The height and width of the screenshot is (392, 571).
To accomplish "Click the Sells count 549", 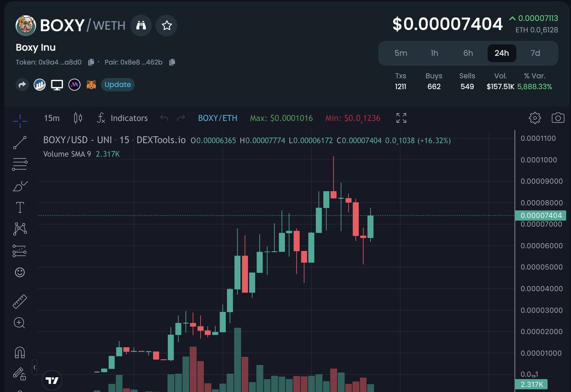I will coord(467,87).
